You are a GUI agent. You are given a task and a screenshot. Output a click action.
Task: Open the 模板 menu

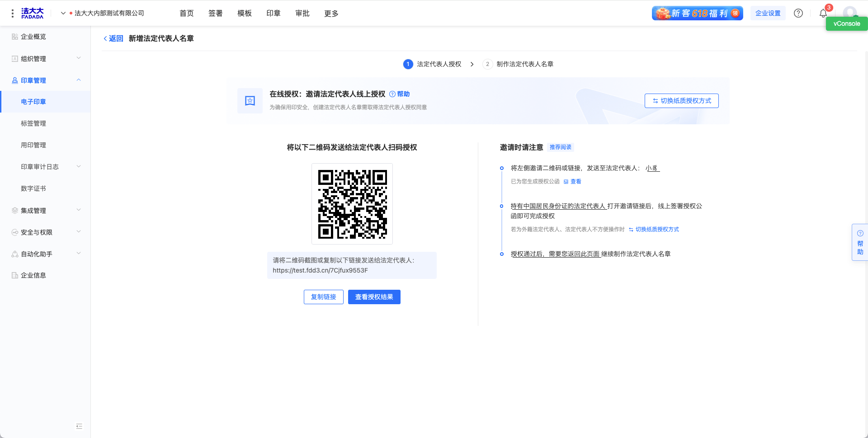pos(244,13)
